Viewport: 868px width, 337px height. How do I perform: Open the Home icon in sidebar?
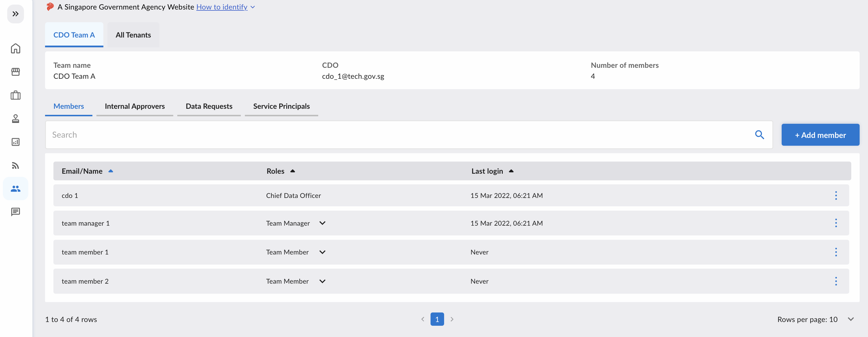(16, 48)
